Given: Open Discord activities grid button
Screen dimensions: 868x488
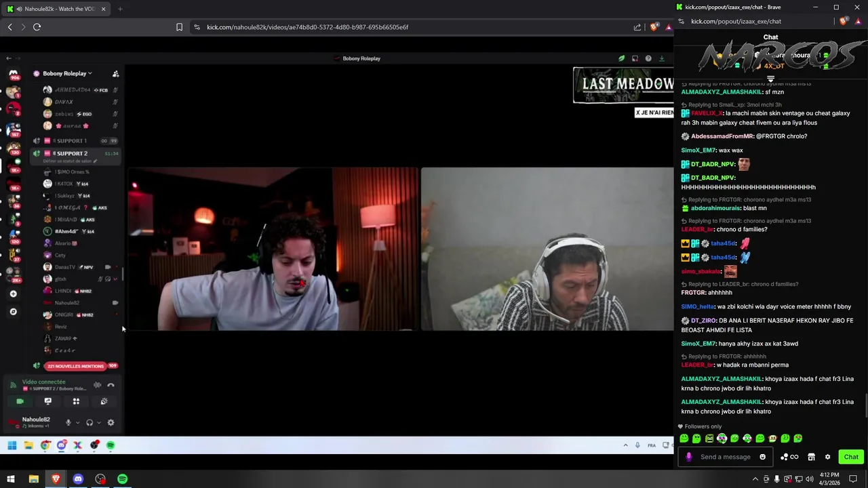Looking at the screenshot, I should tap(76, 401).
